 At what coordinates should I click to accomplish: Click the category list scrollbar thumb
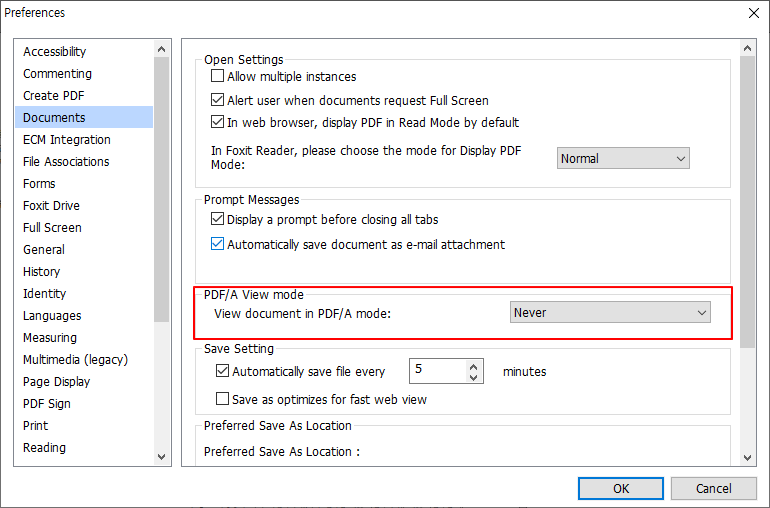click(x=161, y=190)
